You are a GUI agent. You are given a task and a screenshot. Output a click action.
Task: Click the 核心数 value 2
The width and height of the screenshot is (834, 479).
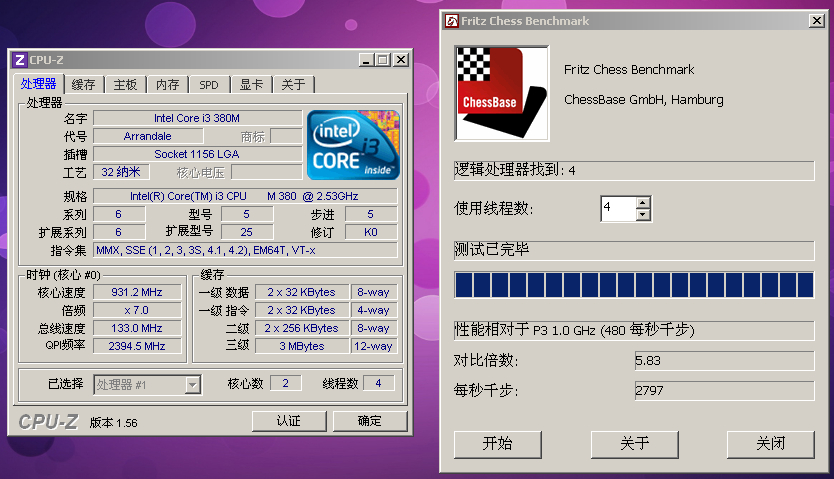click(x=286, y=383)
